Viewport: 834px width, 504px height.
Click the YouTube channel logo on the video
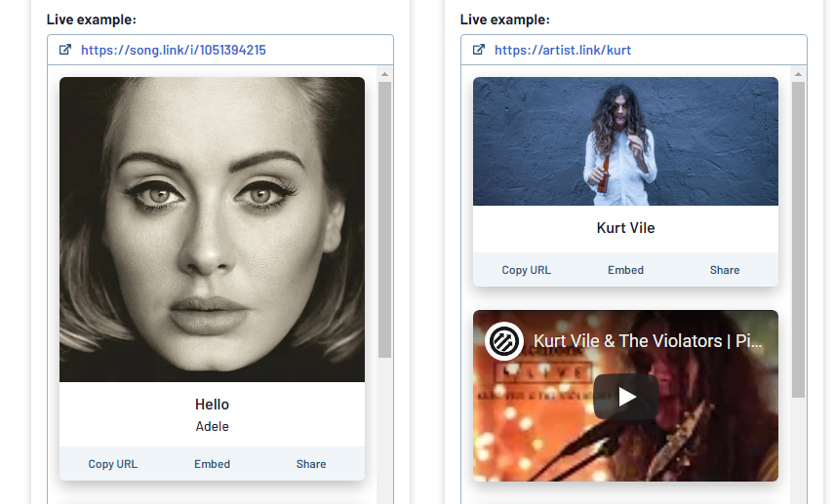[x=504, y=341]
